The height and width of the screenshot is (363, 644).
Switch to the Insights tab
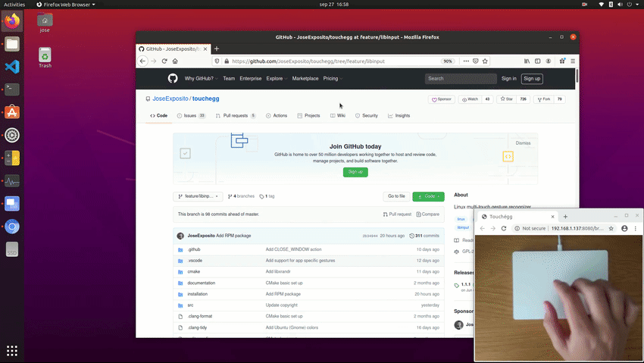tap(399, 116)
